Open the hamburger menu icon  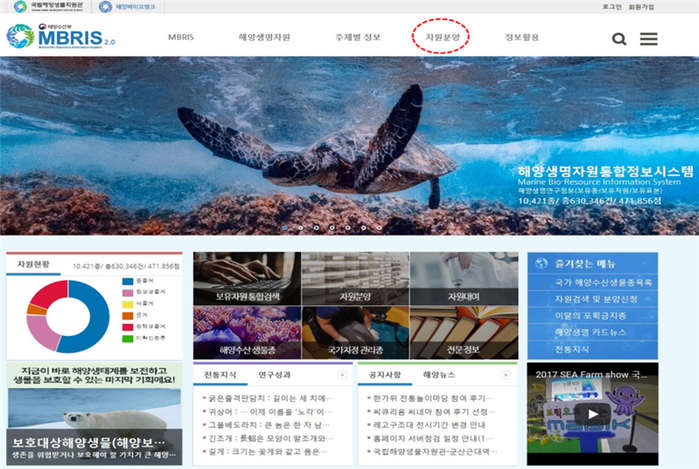point(648,39)
